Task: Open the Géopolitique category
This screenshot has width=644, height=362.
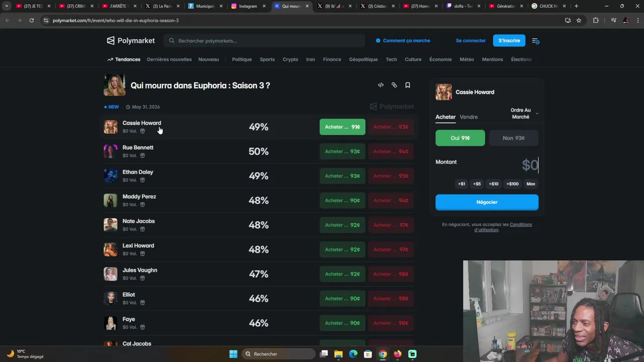Action: pyautogui.click(x=363, y=59)
